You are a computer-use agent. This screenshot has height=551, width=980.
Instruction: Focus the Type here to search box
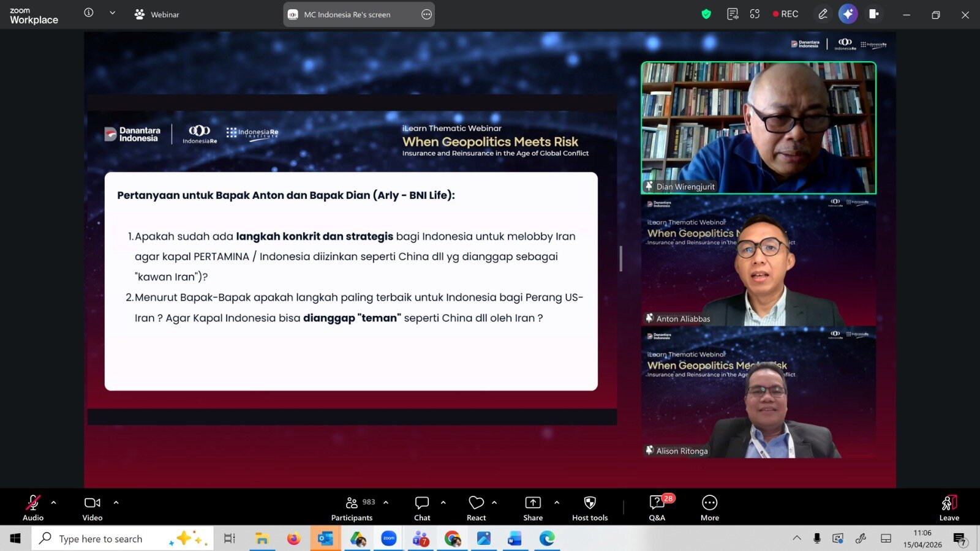click(123, 538)
